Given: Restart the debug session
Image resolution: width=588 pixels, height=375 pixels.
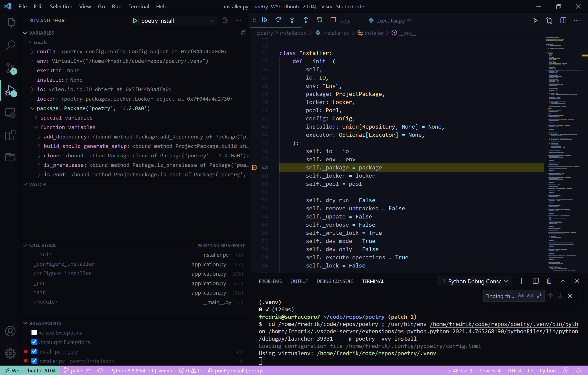Looking at the screenshot, I should [x=319, y=20].
